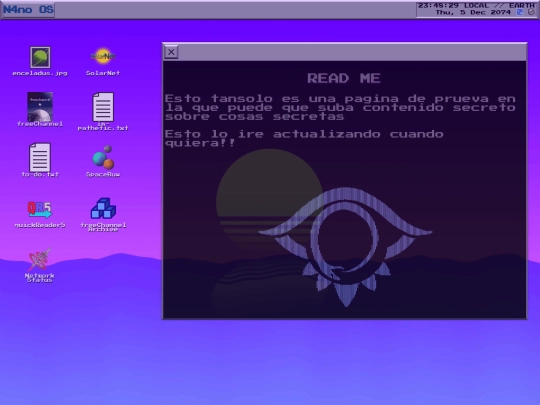This screenshot has height=405, width=540.
Task: Open the im-pathetic.txt document icon
Action: coord(103,107)
